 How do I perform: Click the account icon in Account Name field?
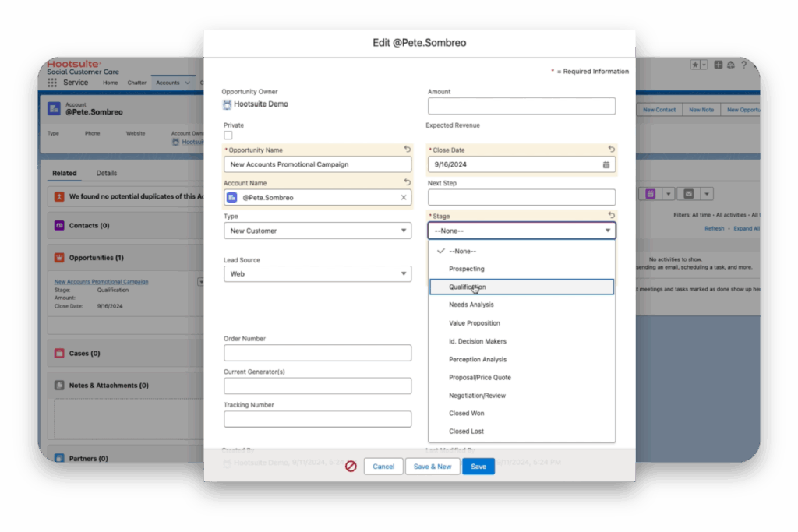click(x=232, y=197)
